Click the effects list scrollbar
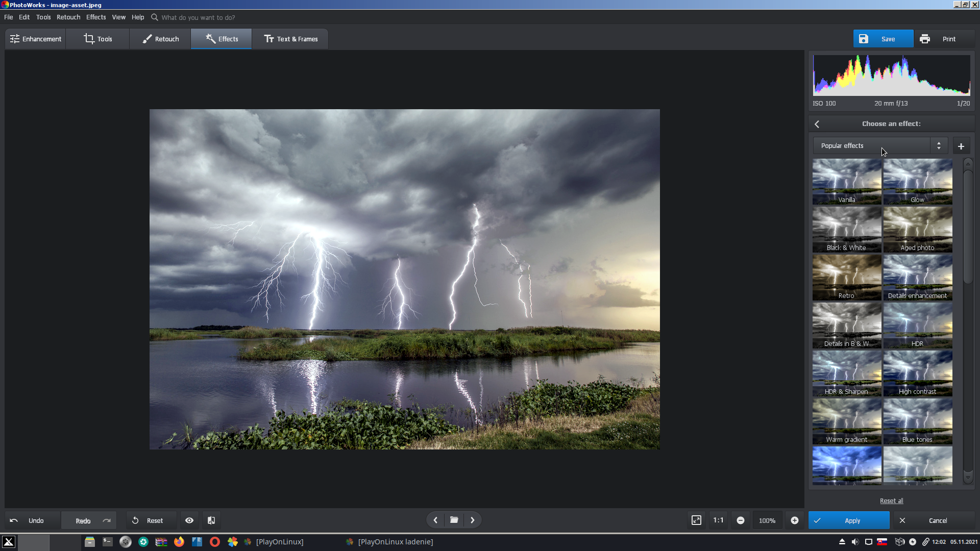Screen dimensions: 980x551 [968, 227]
